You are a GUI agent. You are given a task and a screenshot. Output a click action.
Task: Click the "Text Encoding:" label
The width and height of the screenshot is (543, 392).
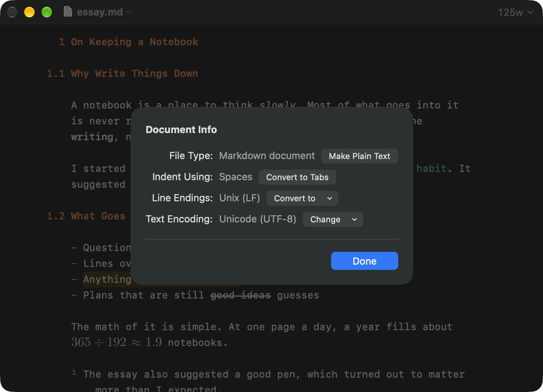click(179, 219)
